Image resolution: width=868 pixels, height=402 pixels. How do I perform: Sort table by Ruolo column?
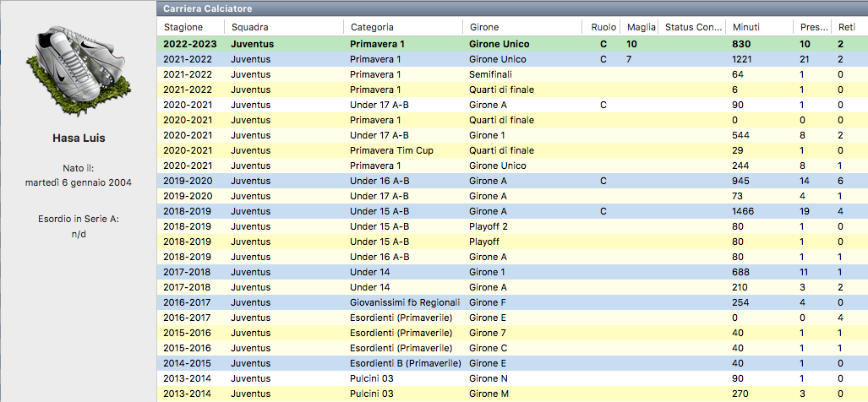(603, 27)
